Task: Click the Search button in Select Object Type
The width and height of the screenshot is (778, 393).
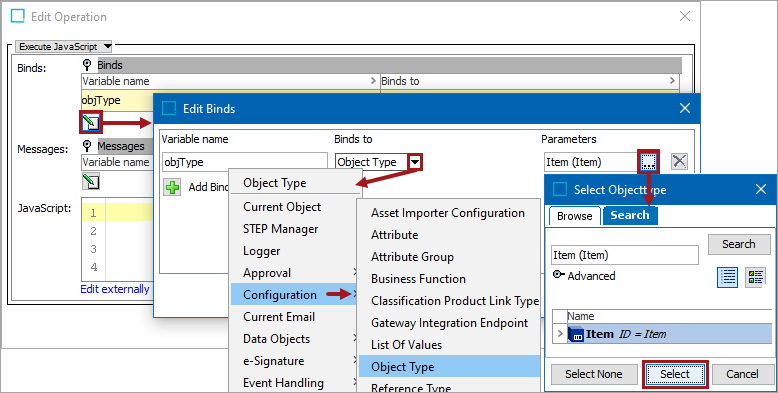Action: pyautogui.click(x=738, y=244)
